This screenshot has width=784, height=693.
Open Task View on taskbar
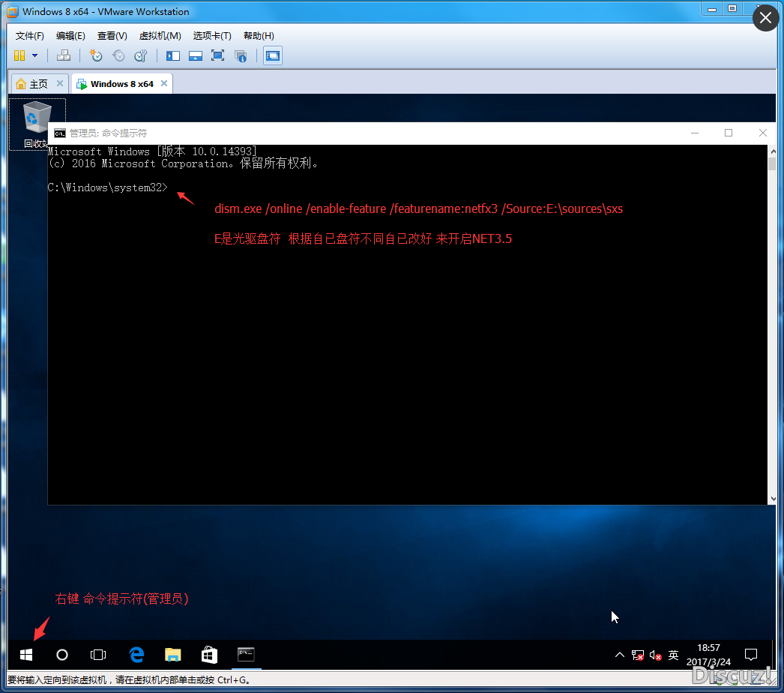[98, 655]
